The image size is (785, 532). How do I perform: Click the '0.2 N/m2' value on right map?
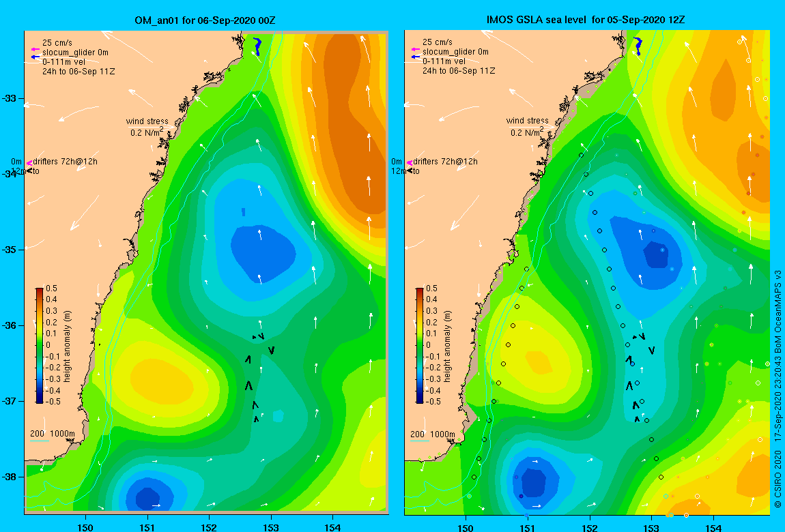coord(527,132)
